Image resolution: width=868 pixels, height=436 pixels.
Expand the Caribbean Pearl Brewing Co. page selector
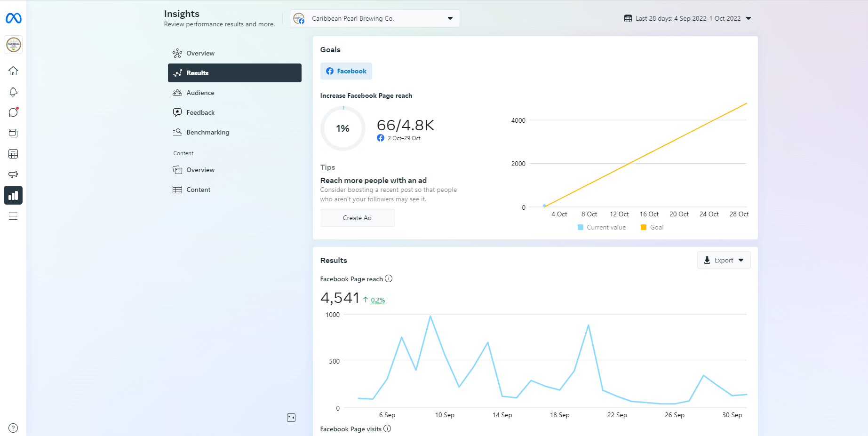click(374, 18)
